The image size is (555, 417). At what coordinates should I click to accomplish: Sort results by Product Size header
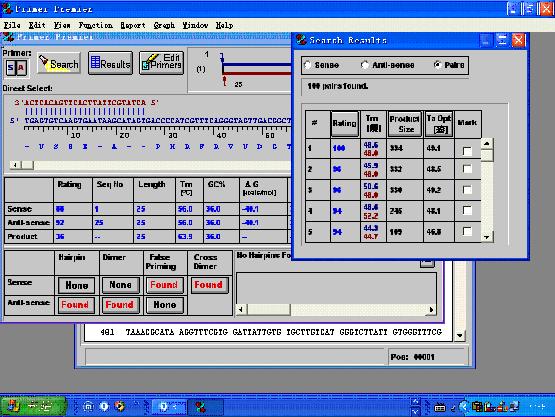(405, 124)
